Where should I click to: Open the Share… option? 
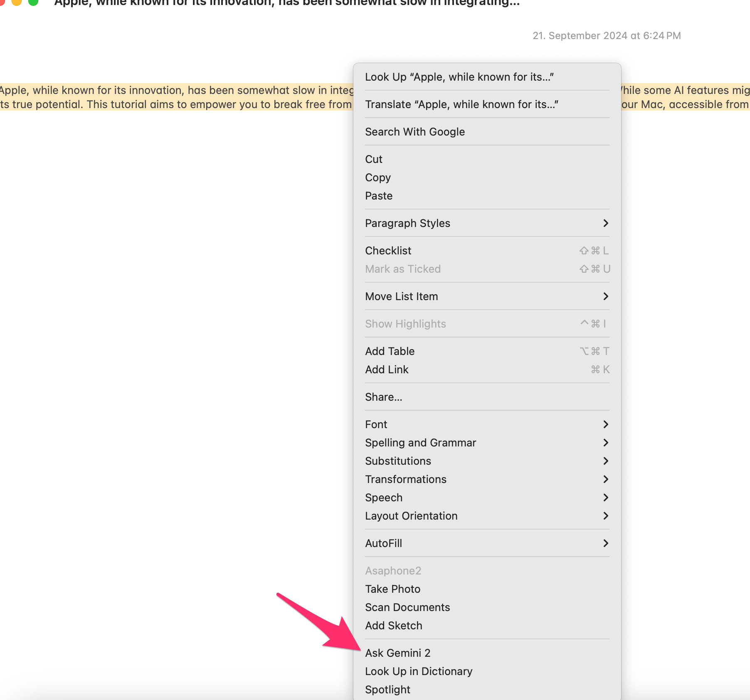(487, 397)
